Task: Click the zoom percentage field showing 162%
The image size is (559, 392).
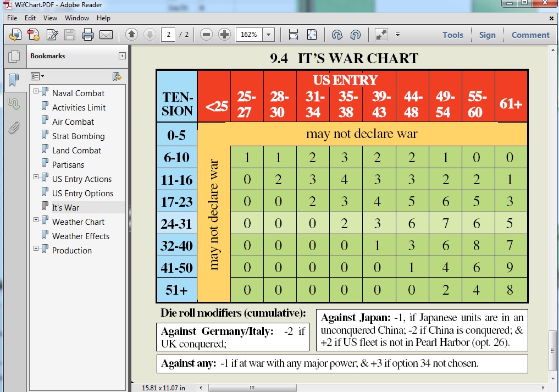Action: (x=249, y=35)
